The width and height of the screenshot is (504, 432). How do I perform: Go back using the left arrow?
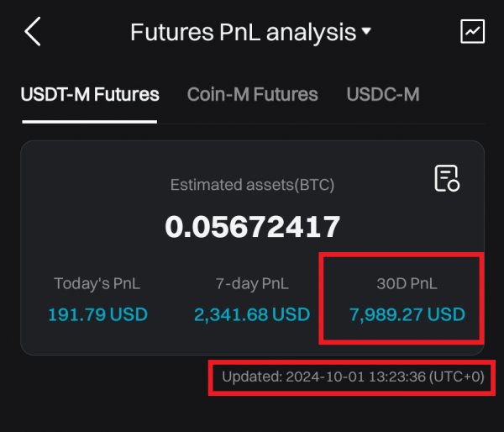(x=33, y=32)
